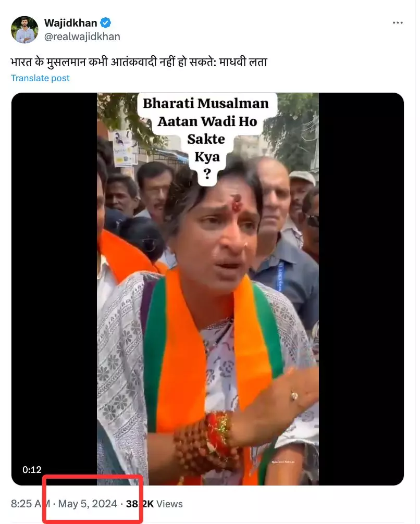The image size is (420, 524).
Task: Click the small watermark in video's lower right
Action: click(283, 462)
